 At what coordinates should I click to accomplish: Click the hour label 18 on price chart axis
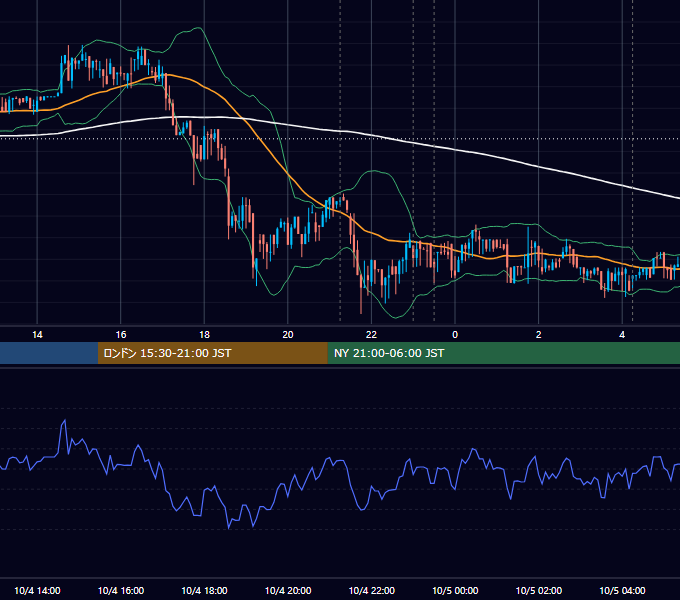point(204,335)
